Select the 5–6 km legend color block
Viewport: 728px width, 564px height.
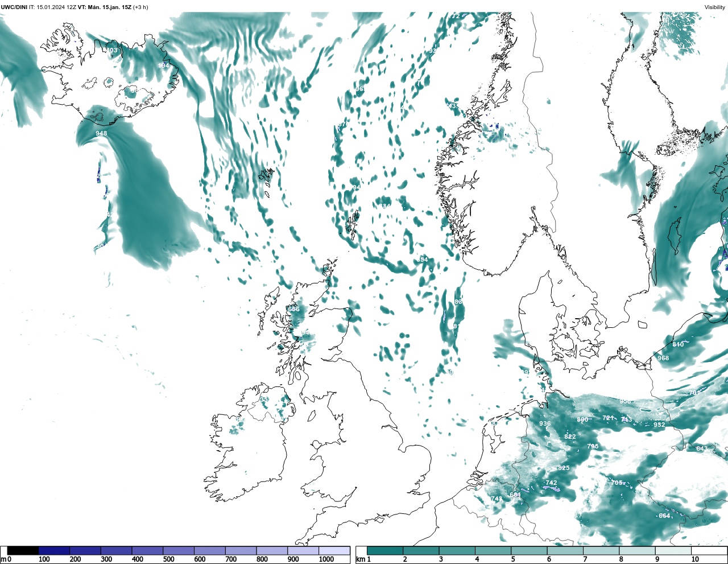529,551
